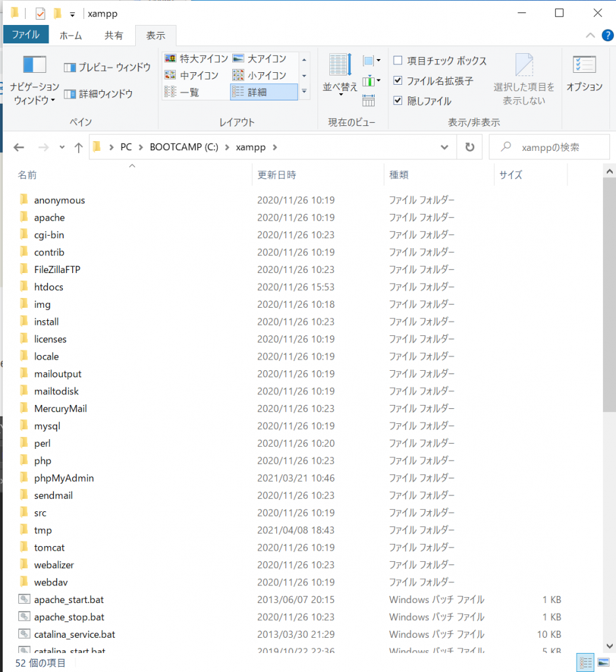This screenshot has width=616, height=672.
Task: Expand the layout gallery more arrow
Action: pyautogui.click(x=304, y=93)
